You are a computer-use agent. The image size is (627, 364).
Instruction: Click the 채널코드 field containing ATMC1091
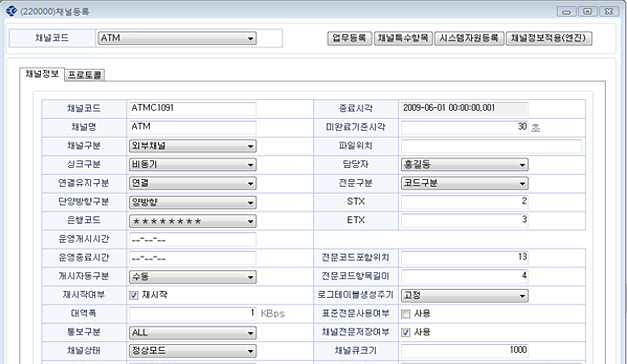(x=192, y=108)
